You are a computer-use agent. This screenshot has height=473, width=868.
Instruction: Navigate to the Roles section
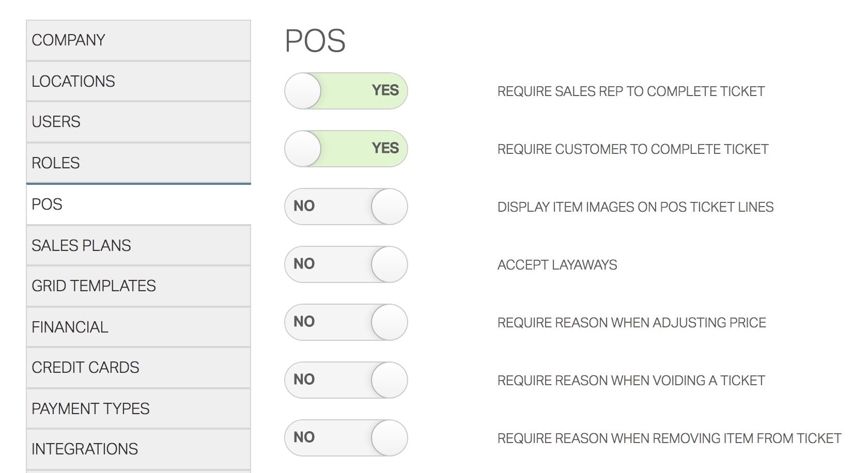137,163
